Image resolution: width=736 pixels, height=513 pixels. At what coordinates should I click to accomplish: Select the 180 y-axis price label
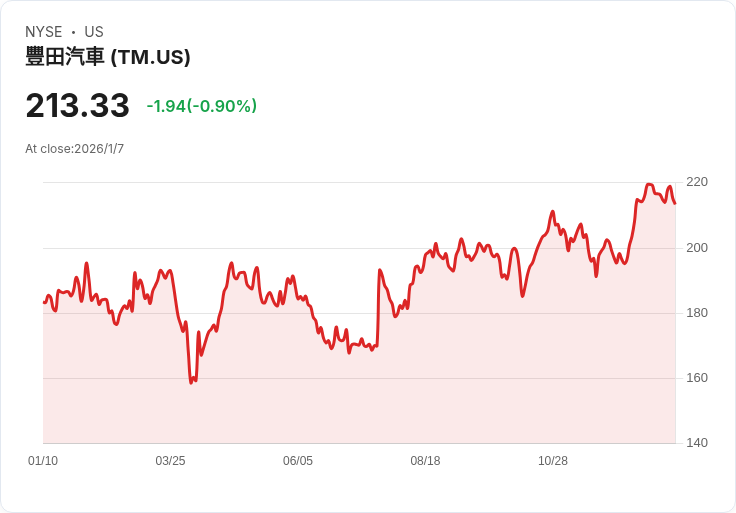click(697, 313)
